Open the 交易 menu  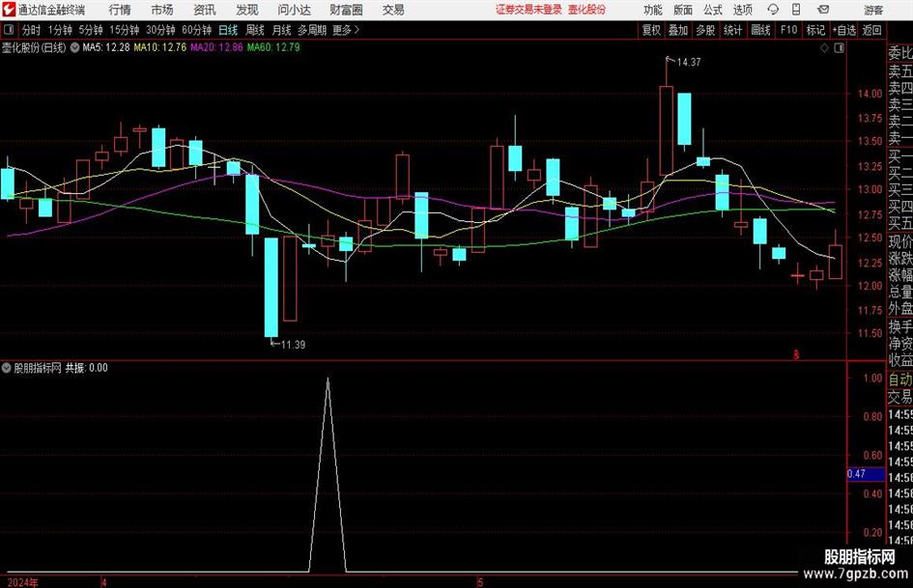tap(393, 10)
